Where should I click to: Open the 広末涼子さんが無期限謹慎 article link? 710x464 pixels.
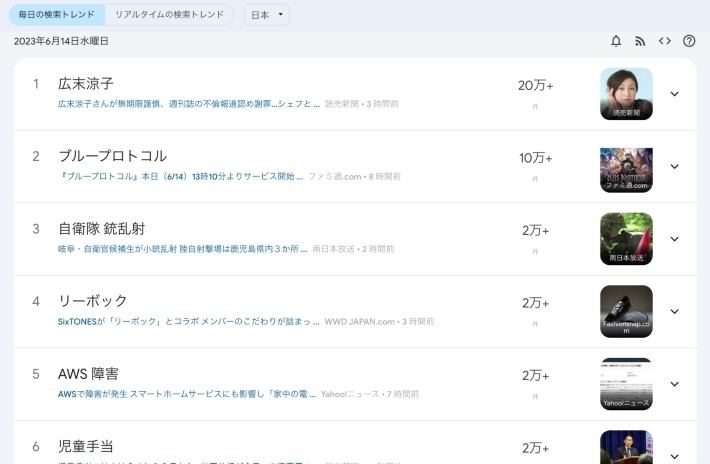coord(189,104)
